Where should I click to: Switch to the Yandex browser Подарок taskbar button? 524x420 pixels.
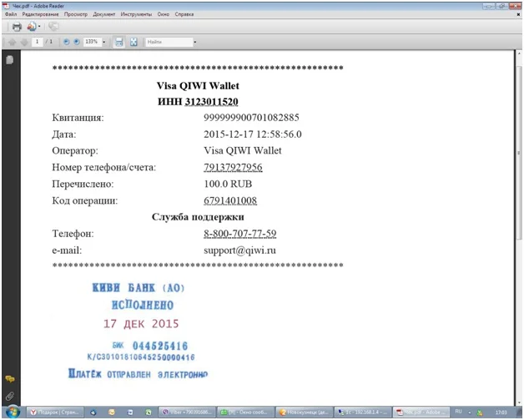(55, 412)
